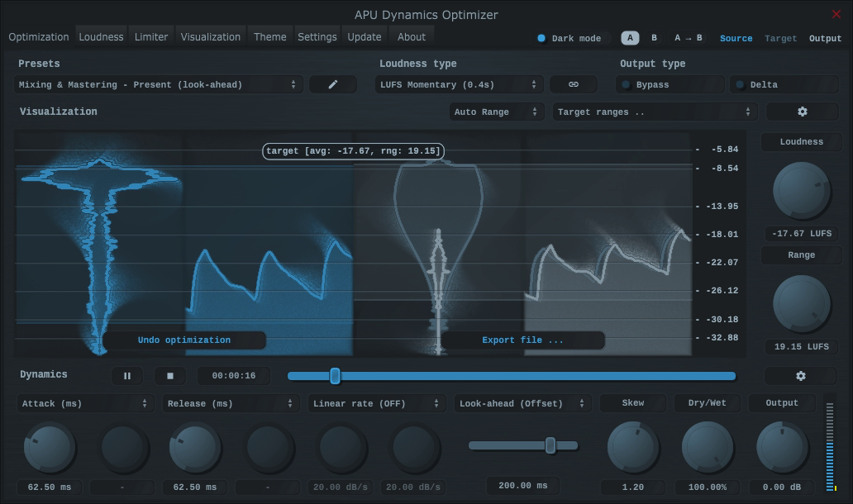Click the 1.20 skew value field

632,487
